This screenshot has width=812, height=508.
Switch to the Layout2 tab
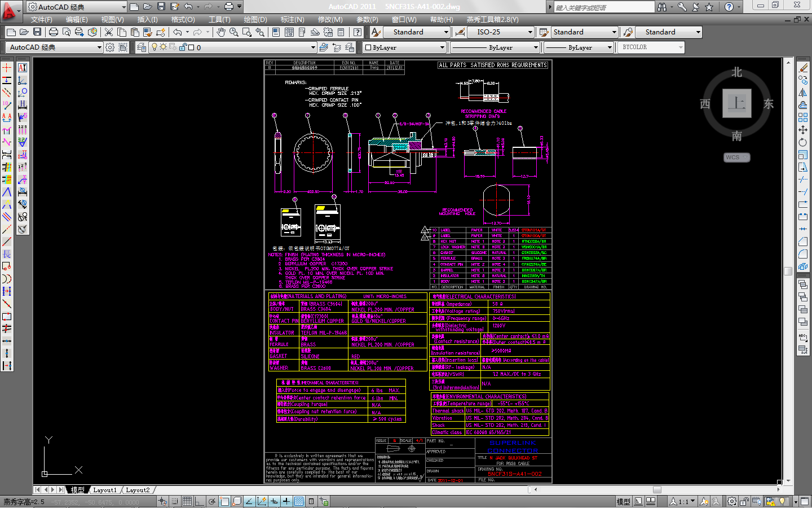[138, 490]
